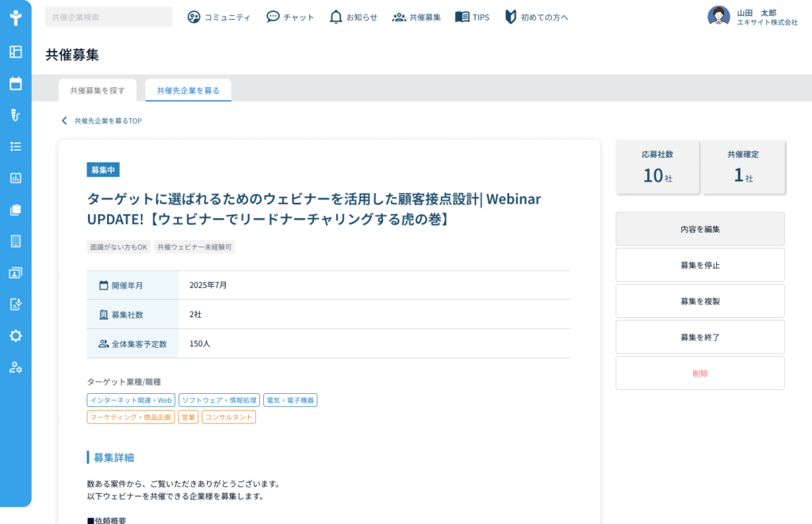Open the user settings sidebar icon
This screenshot has height=524, width=812.
point(16,368)
